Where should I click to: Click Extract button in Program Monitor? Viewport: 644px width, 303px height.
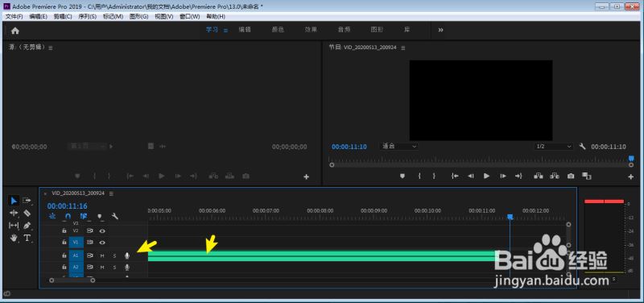(555, 176)
